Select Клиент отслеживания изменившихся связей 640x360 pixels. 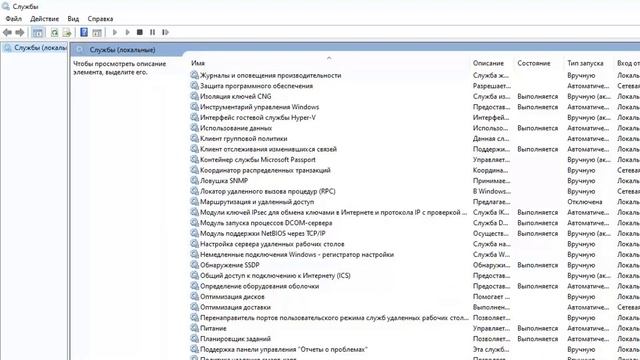tap(269, 149)
